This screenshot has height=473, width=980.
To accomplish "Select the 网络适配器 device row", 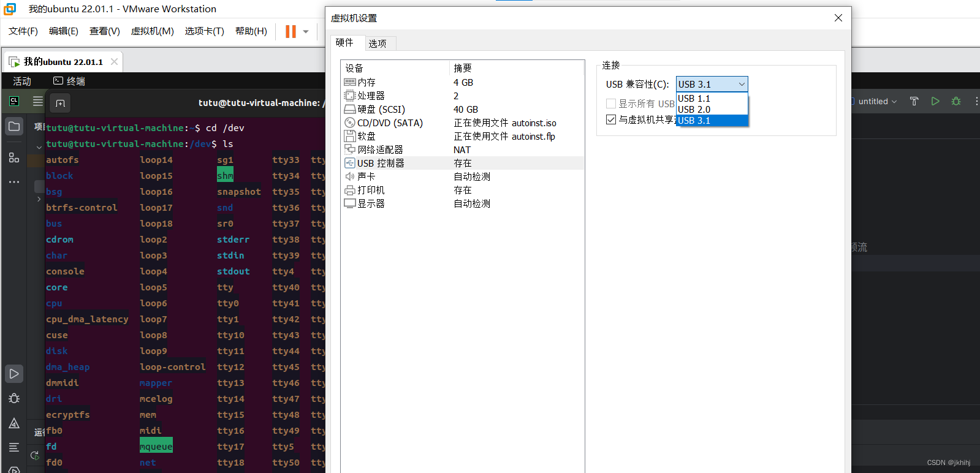I will [463, 149].
